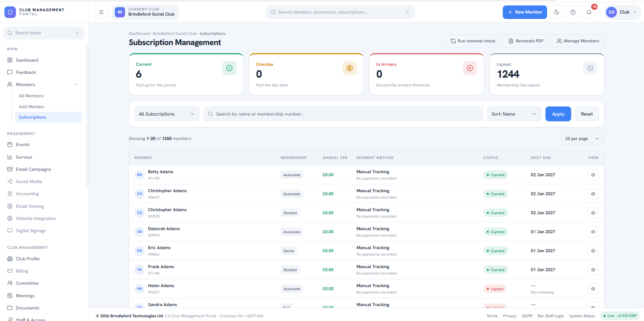Click the Terms footer link
The height and width of the screenshot is (321, 644).
492,316
